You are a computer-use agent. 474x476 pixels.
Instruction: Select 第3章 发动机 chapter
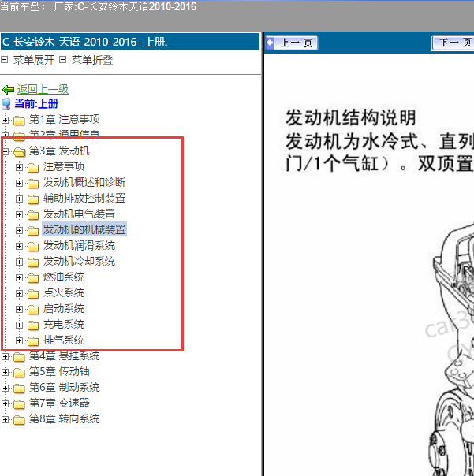[x=59, y=151]
